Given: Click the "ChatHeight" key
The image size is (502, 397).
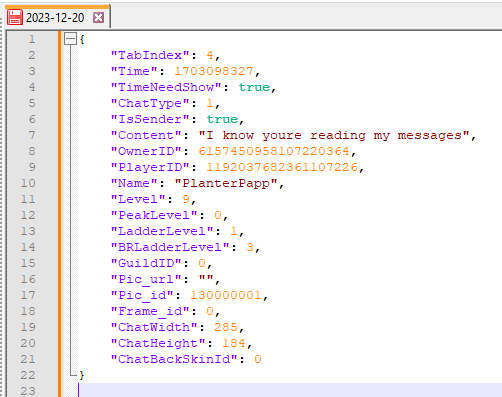Looking at the screenshot, I should pos(158,343).
